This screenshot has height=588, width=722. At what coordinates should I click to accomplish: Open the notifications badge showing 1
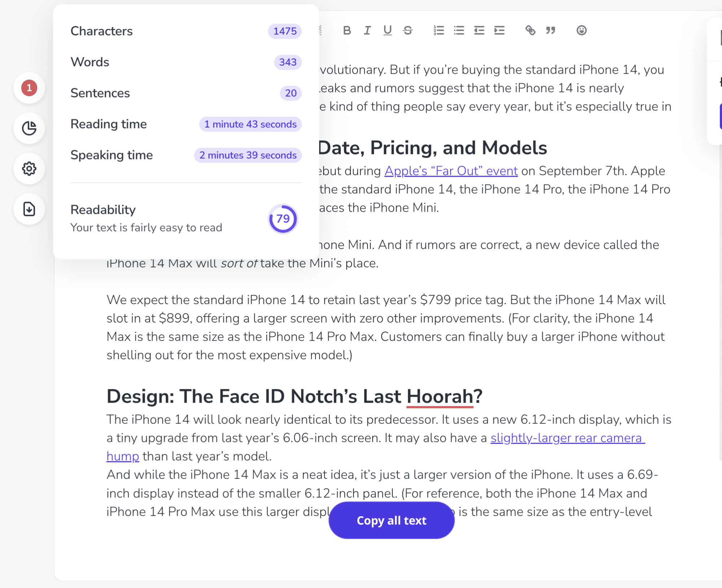click(29, 88)
